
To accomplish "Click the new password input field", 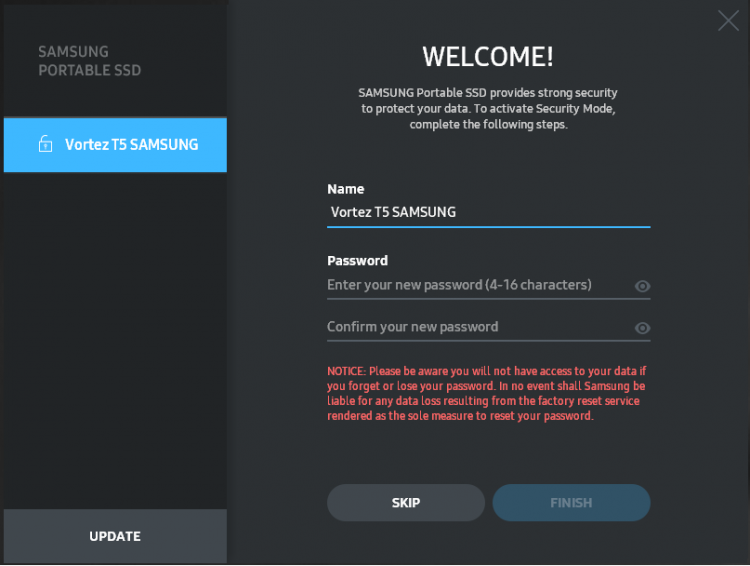I will tap(480, 285).
